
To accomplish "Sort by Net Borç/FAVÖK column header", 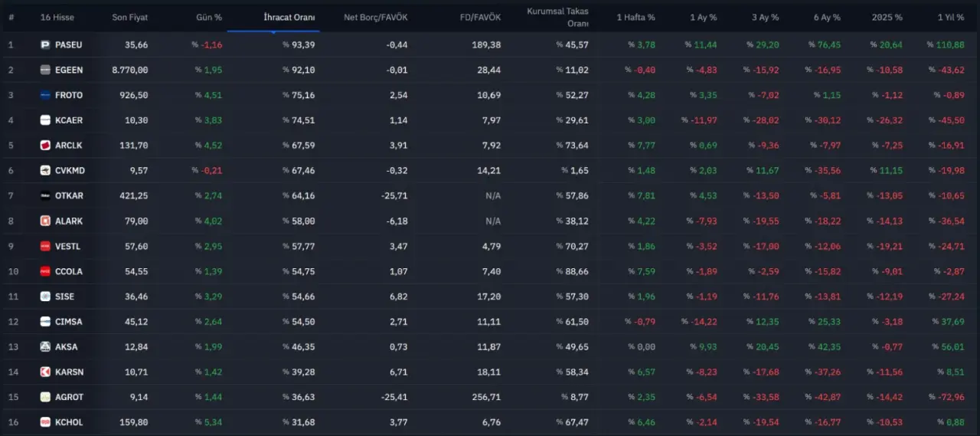I will [376, 18].
